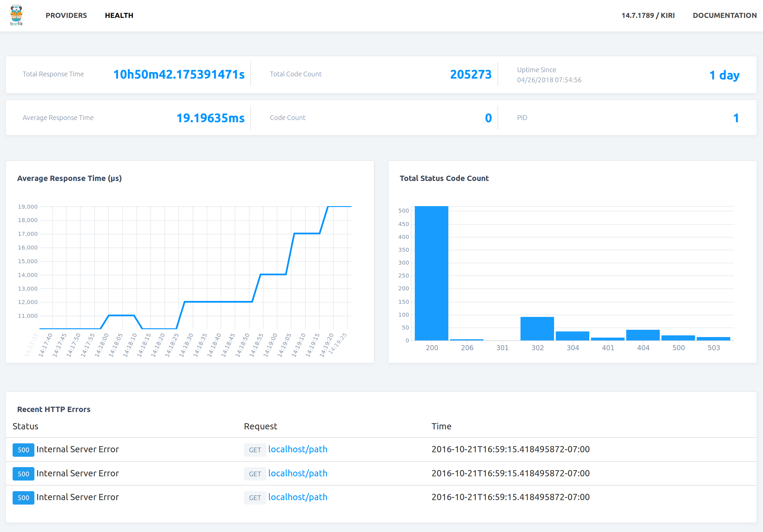The height and width of the screenshot is (532, 763).
Task: Click the Status column header
Action: [25, 426]
